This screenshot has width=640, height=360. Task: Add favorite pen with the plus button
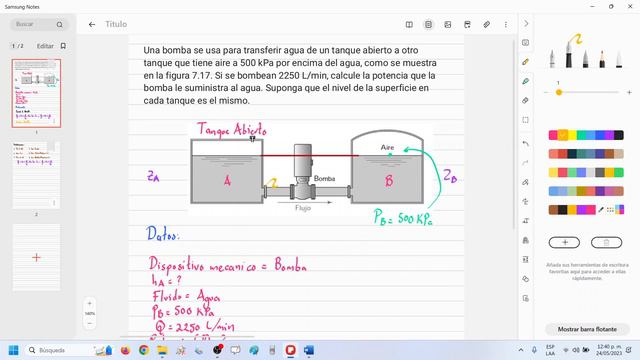tap(564, 242)
